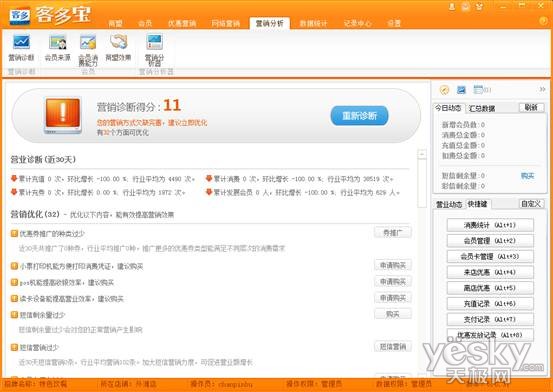Switch to the 商盟 tab
This screenshot has height=392, width=553.
(115, 24)
